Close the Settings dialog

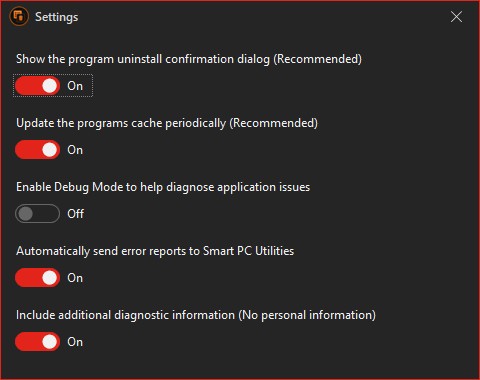point(456,17)
